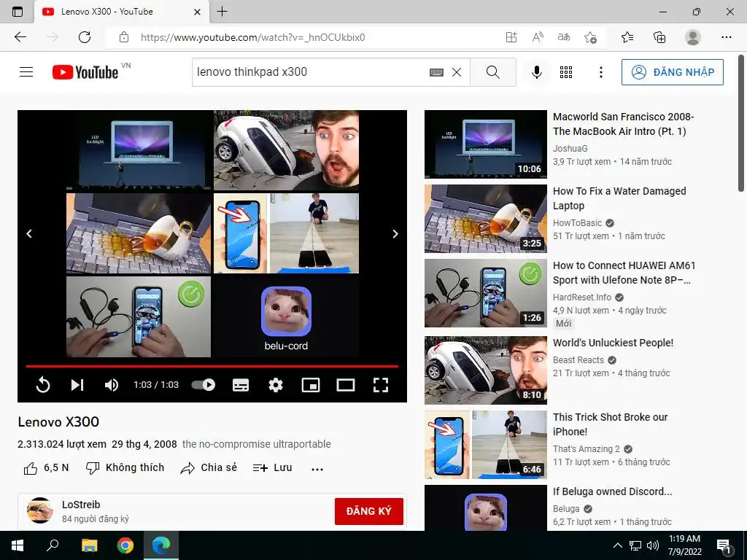The height and width of the screenshot is (560, 747).
Task: Click the red video progress bar
Action: click(x=212, y=366)
